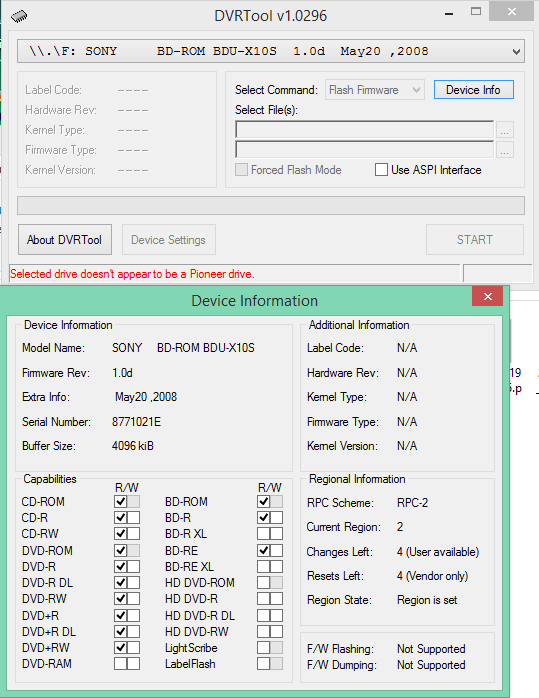The image size is (539, 698).
Task: Click the DVD+RW write checkbox
Action: 134,648
